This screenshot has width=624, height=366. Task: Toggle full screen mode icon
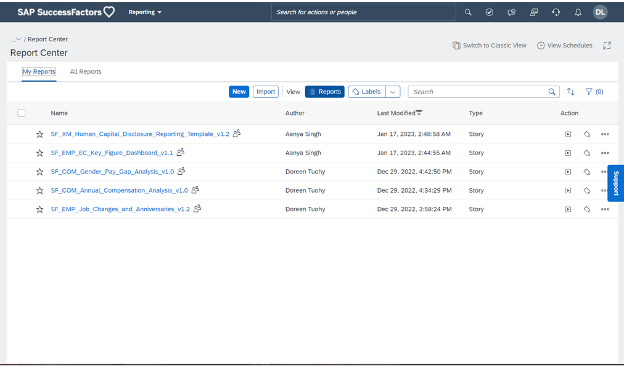[607, 45]
